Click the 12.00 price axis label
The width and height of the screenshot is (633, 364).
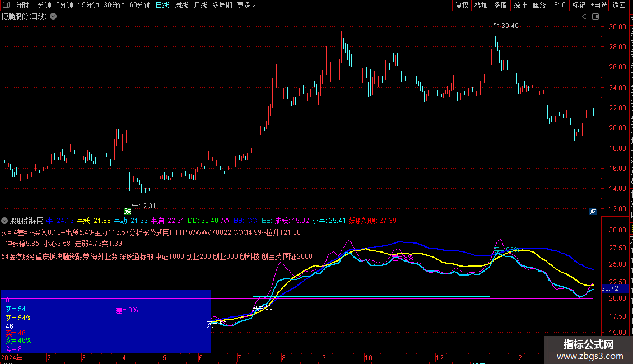click(617, 209)
